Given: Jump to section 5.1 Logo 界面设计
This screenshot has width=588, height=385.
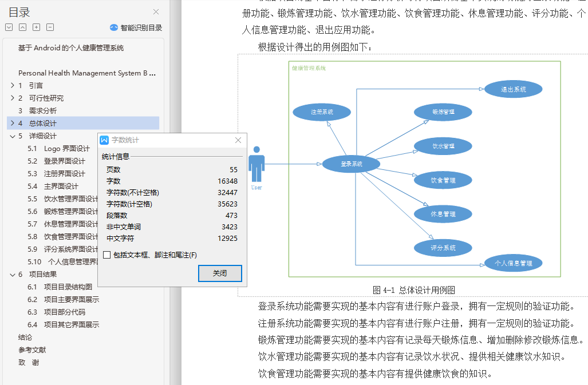Looking at the screenshot, I should point(58,149).
